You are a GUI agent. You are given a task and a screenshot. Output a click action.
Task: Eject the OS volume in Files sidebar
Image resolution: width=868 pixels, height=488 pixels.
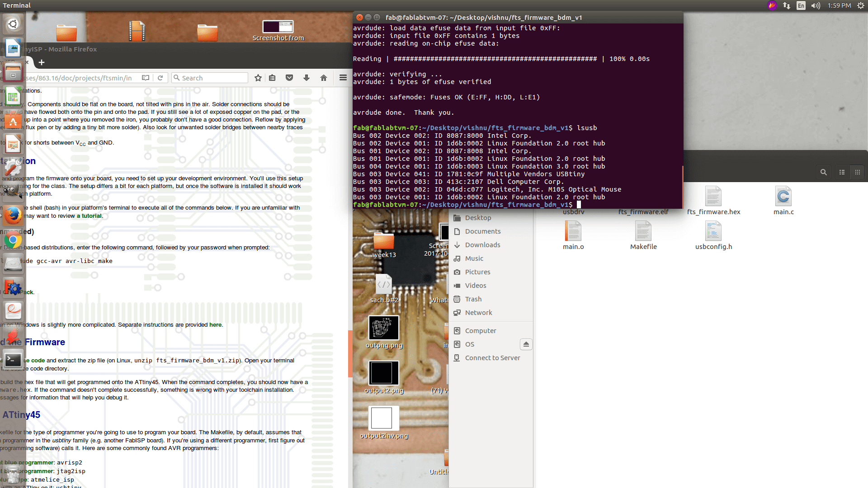[526, 344]
